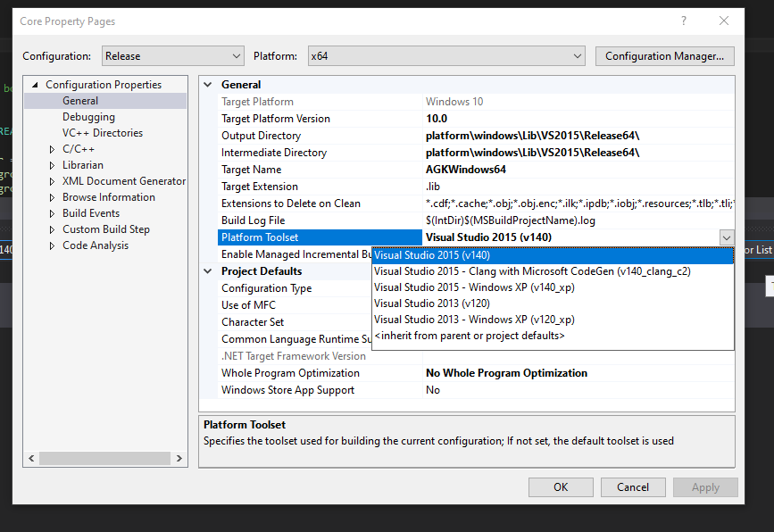Click the tree scrollbar right arrow
774x532 pixels.
click(179, 459)
